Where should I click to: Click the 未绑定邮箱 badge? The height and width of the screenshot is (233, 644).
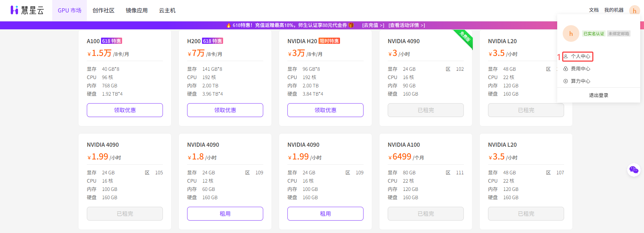[619, 33]
